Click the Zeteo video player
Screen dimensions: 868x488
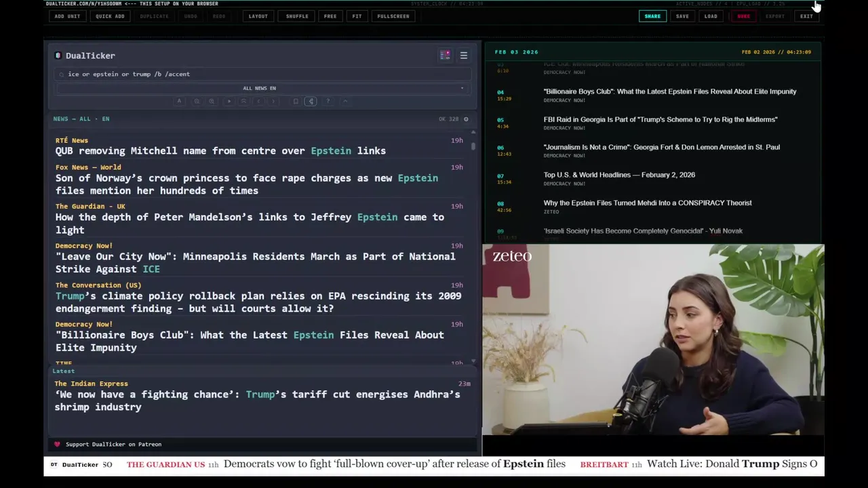click(x=653, y=340)
